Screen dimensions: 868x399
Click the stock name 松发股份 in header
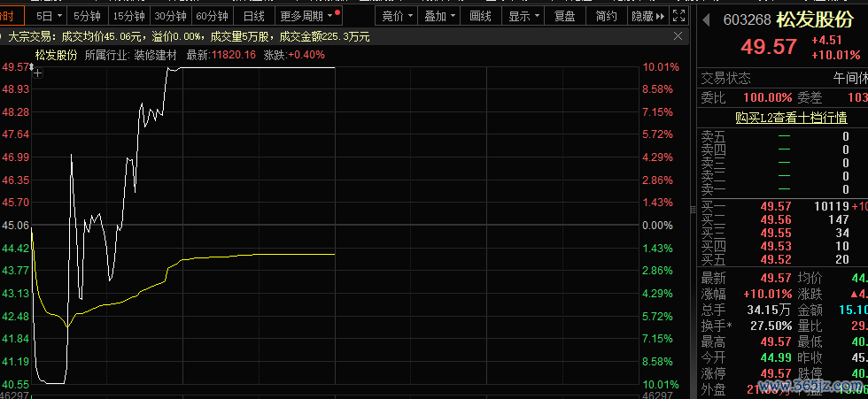click(815, 19)
